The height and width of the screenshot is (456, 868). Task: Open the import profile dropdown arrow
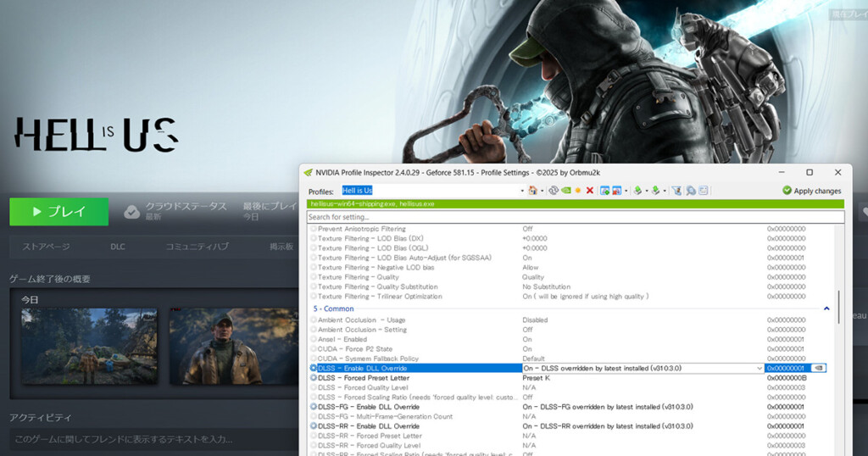pyautogui.click(x=665, y=191)
